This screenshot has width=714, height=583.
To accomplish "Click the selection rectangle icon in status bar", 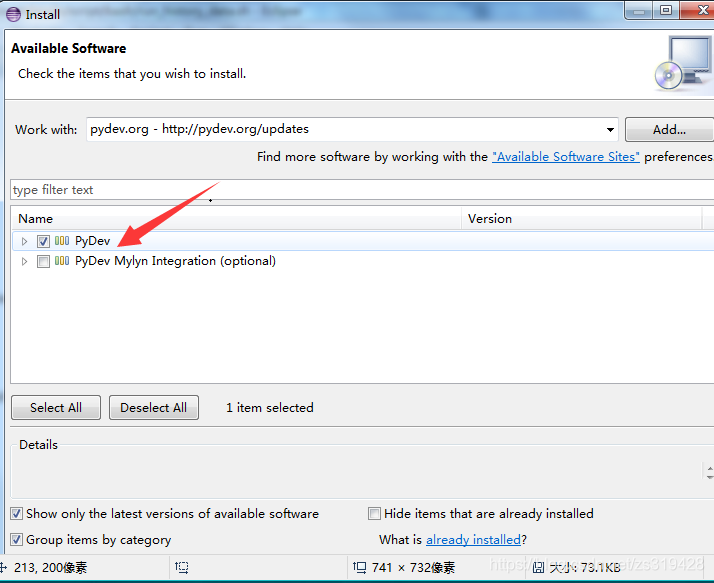I will tap(182, 567).
